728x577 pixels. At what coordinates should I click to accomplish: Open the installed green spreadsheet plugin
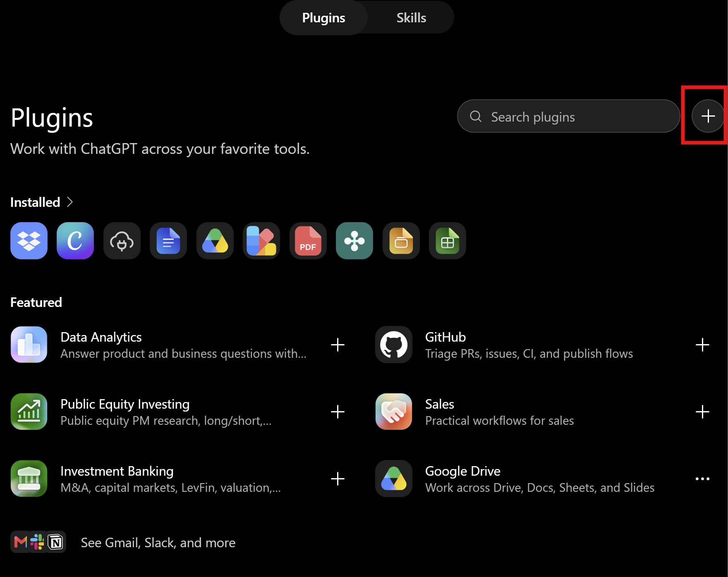point(448,241)
